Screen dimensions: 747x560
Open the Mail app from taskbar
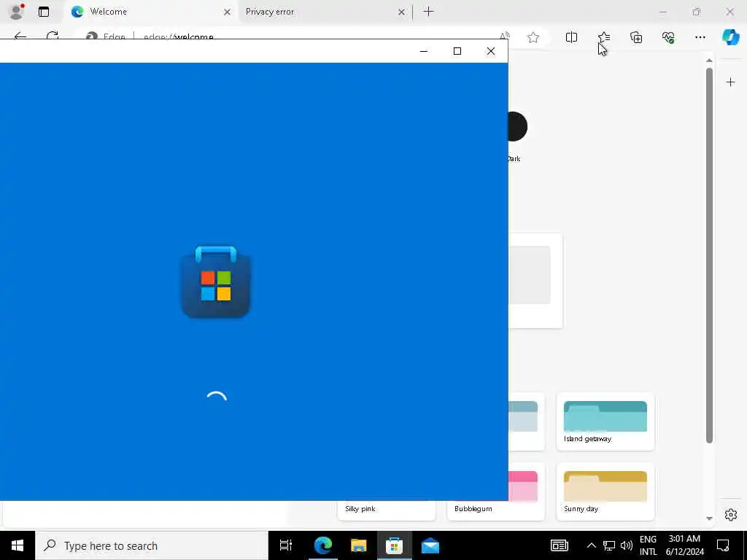pyautogui.click(x=430, y=545)
